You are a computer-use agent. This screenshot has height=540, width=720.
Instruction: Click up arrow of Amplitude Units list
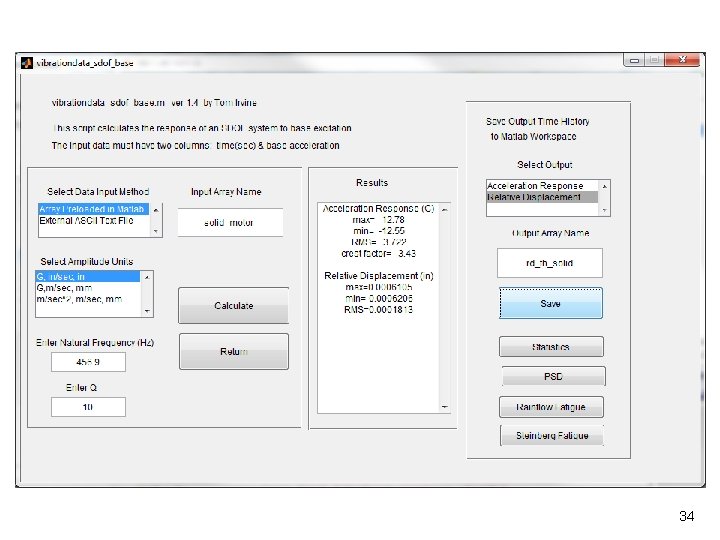click(x=147, y=277)
